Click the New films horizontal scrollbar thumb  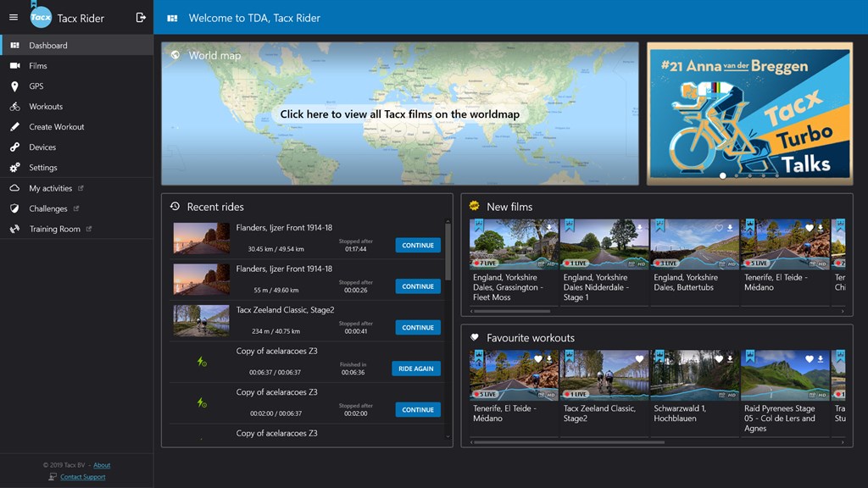[512, 312]
